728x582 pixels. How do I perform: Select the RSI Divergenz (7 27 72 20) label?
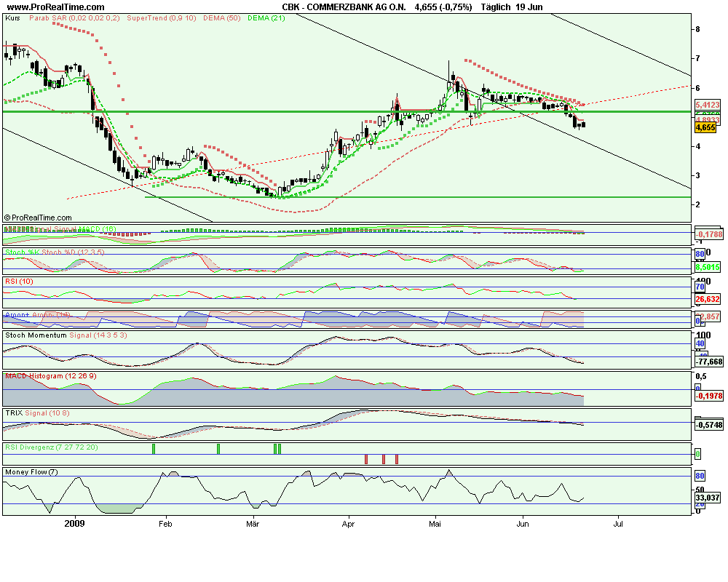click(x=52, y=447)
